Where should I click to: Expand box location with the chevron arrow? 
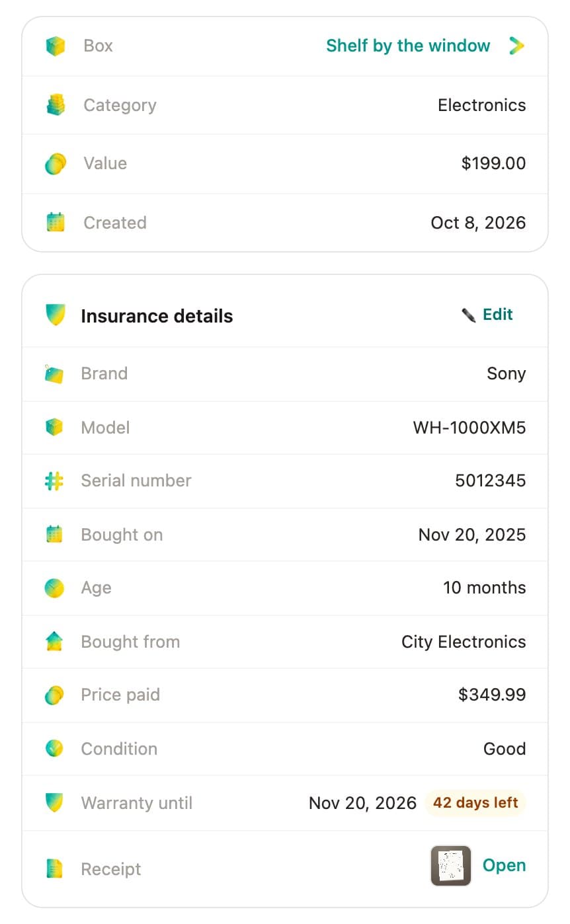point(516,46)
